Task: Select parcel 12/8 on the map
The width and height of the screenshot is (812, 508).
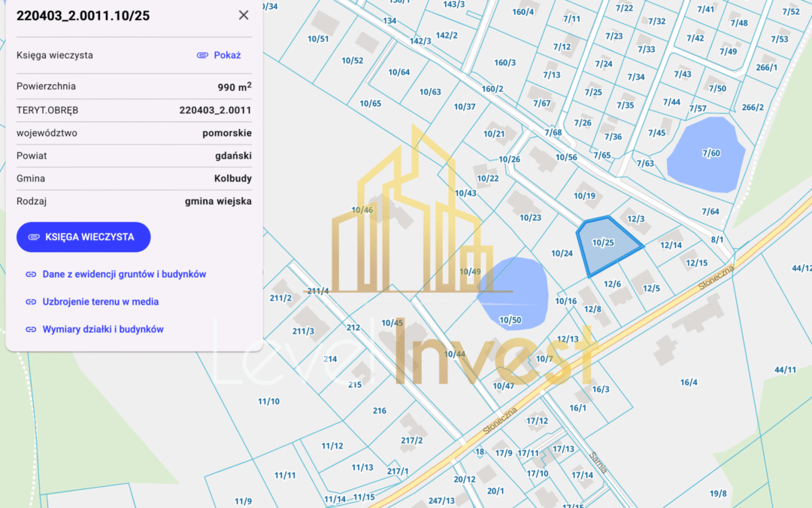Action: click(592, 309)
